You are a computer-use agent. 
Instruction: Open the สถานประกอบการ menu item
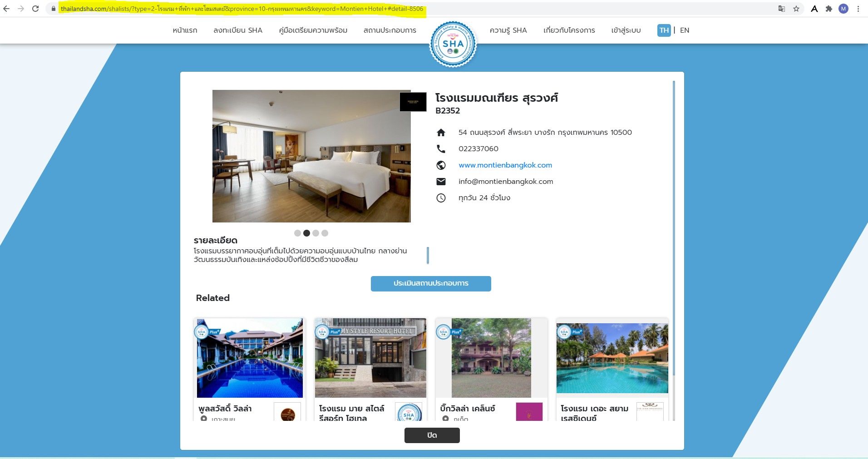[390, 30]
